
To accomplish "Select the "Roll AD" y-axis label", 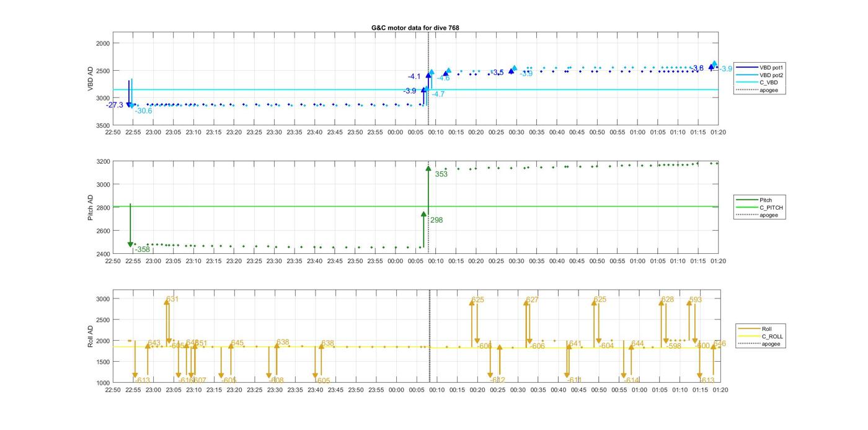I will [91, 336].
